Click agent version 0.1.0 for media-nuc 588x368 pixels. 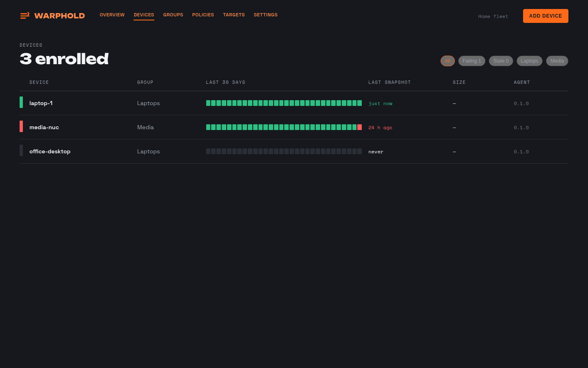point(521,128)
